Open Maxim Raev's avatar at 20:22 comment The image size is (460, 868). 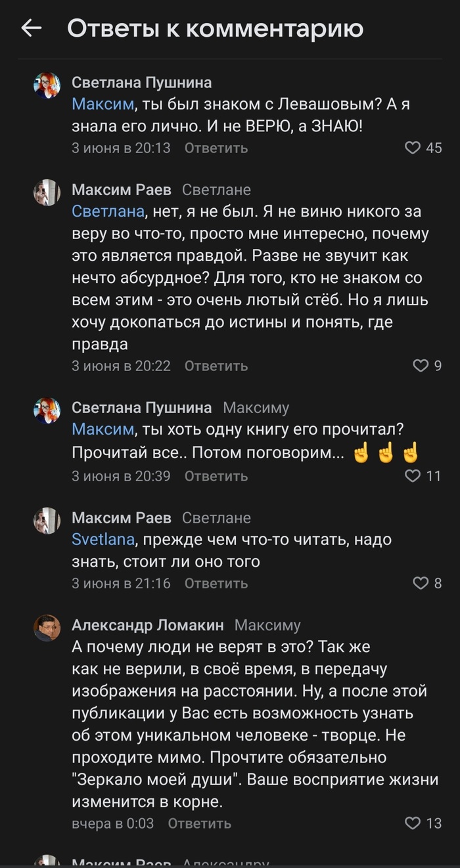coord(47,192)
